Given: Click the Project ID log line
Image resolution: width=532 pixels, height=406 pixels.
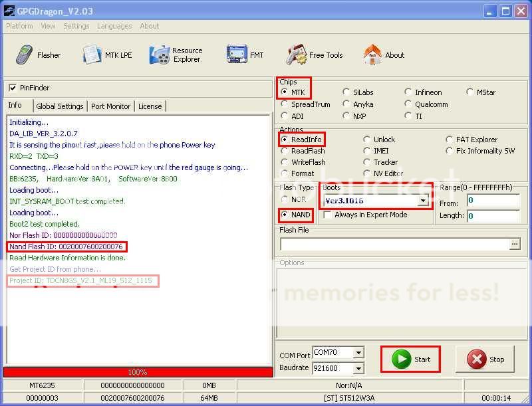Looking at the screenshot, I should (80, 280).
